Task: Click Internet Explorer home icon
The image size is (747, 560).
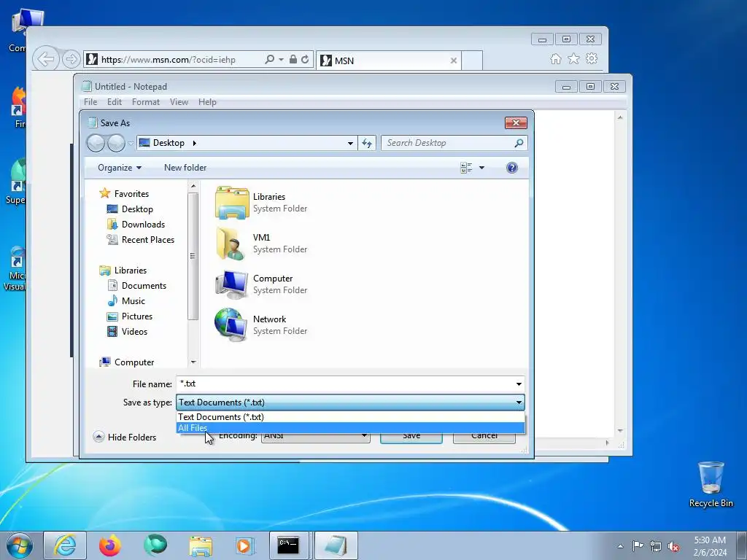Action: (x=555, y=58)
